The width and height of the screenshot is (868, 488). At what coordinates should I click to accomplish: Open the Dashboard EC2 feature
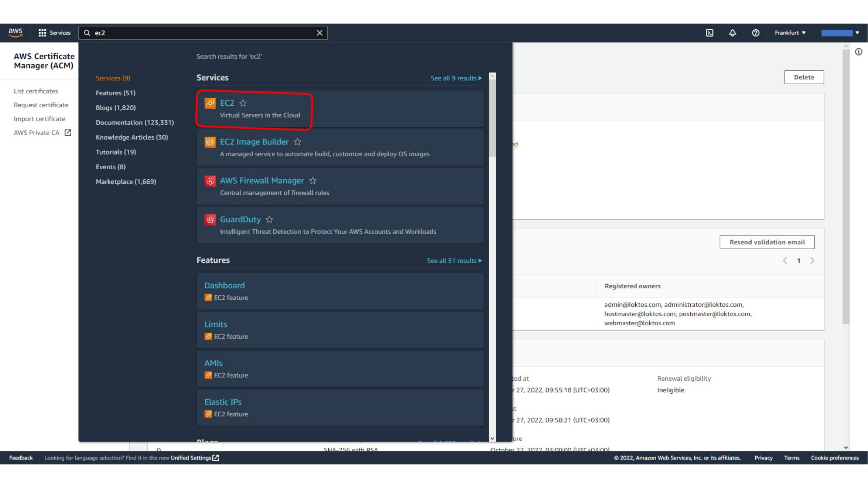pos(225,285)
